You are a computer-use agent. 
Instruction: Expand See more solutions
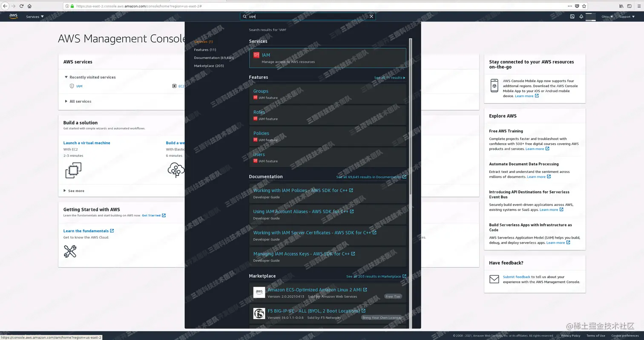click(74, 191)
